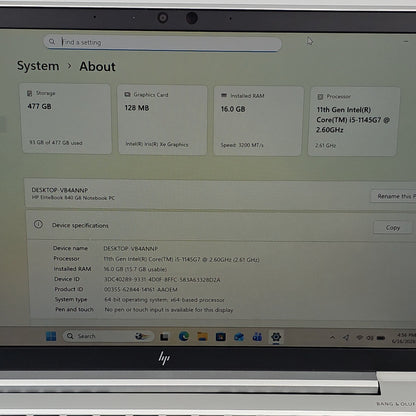The height and width of the screenshot is (416, 416).
Task: Click the taskbar Search box
Action: coord(108,336)
